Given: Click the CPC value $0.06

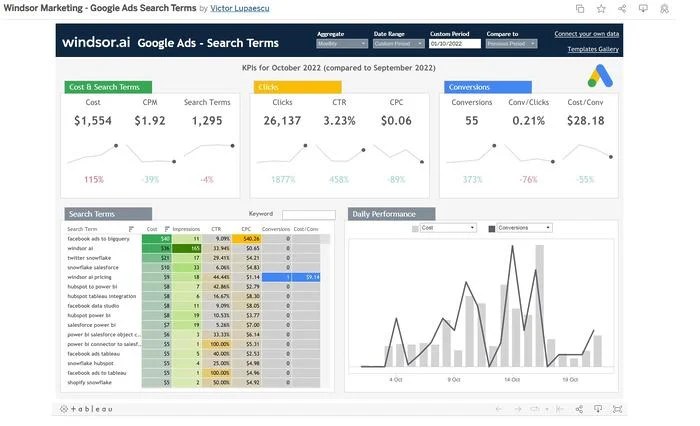Looking at the screenshot, I should 396,121.
